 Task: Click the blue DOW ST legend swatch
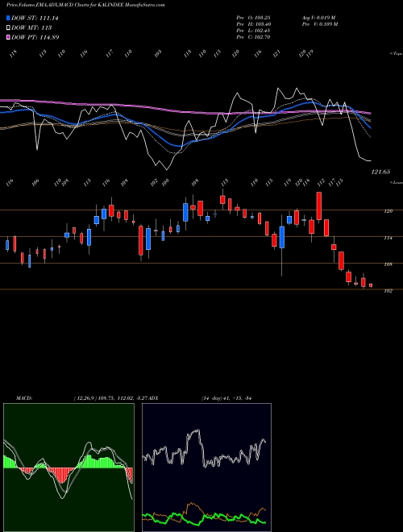click(x=9, y=18)
